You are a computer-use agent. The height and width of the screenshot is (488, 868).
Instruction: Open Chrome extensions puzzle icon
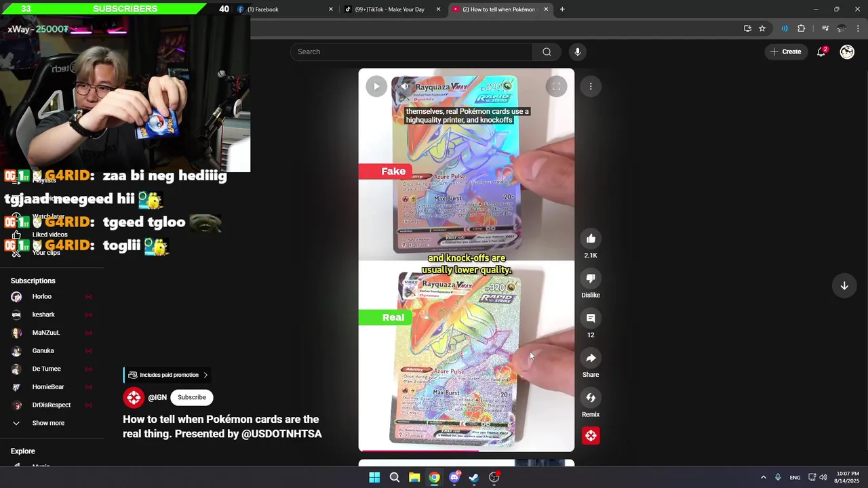[802, 28]
